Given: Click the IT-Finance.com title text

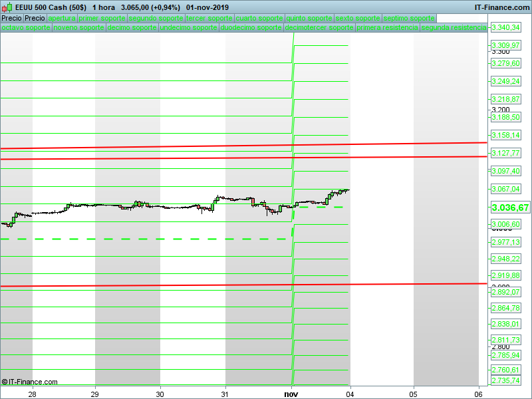Looking at the screenshot, I should pos(502,7).
